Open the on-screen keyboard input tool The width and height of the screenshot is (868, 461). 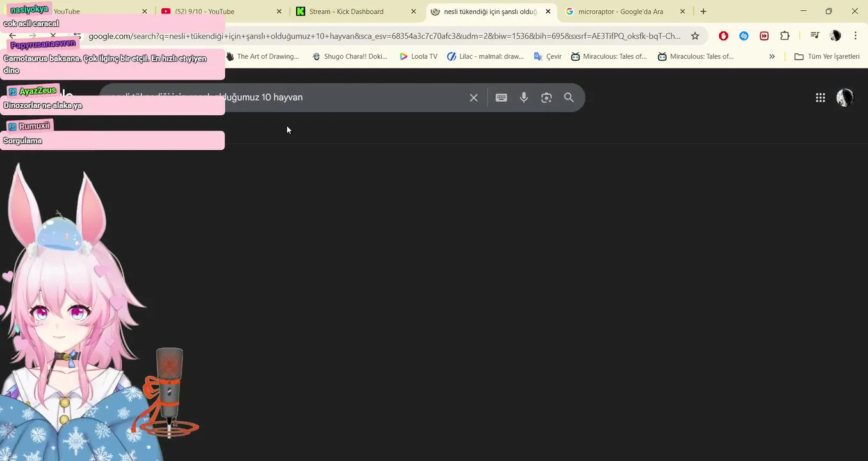coord(502,97)
